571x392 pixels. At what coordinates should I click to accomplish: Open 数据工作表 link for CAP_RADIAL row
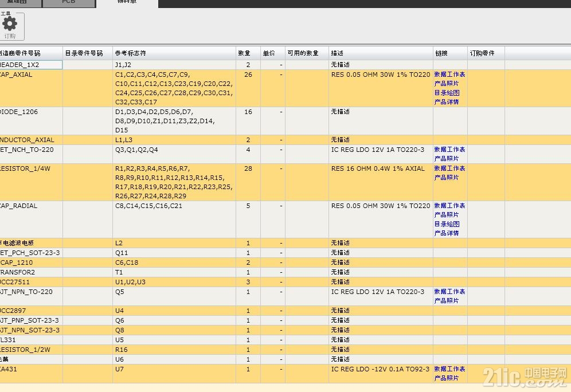pyautogui.click(x=449, y=206)
